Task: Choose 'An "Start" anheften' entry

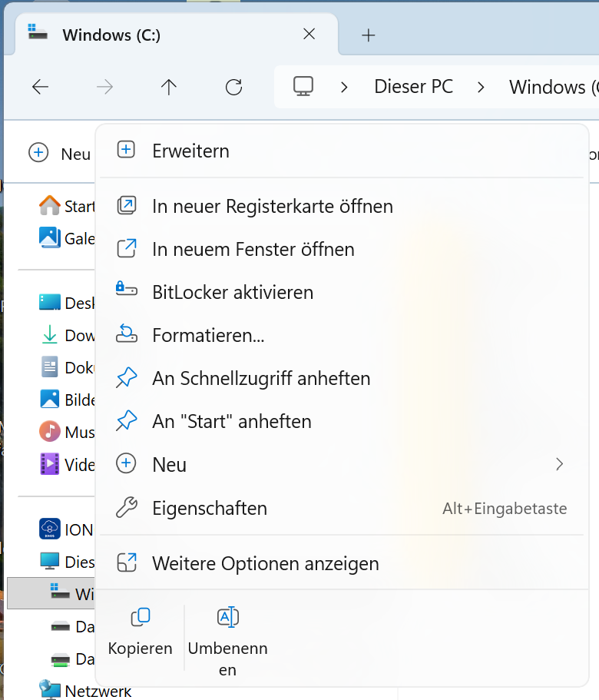Action: [x=342, y=421]
